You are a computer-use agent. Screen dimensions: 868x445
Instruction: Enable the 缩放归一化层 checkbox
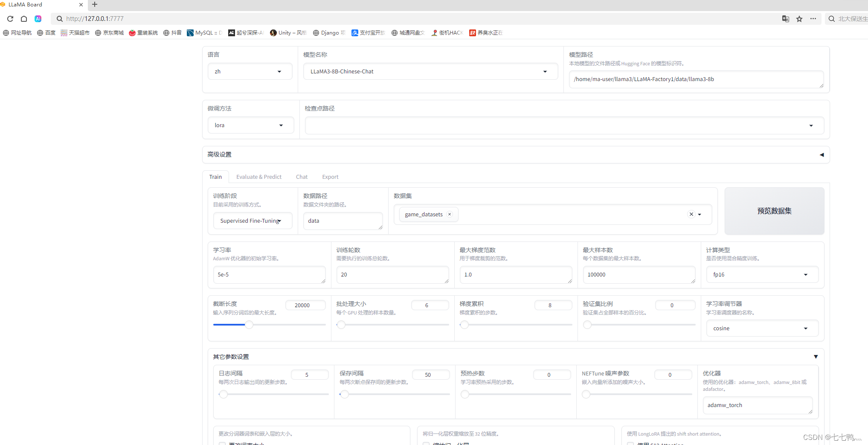426,444
